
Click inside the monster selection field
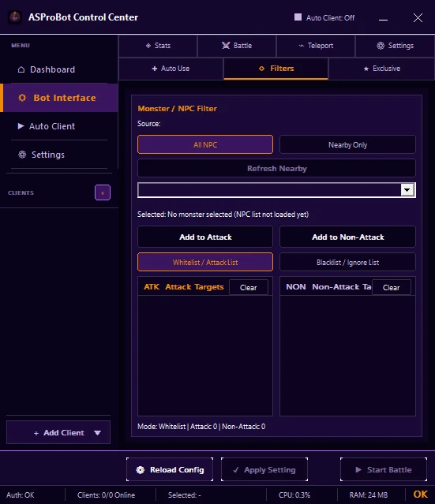point(269,189)
